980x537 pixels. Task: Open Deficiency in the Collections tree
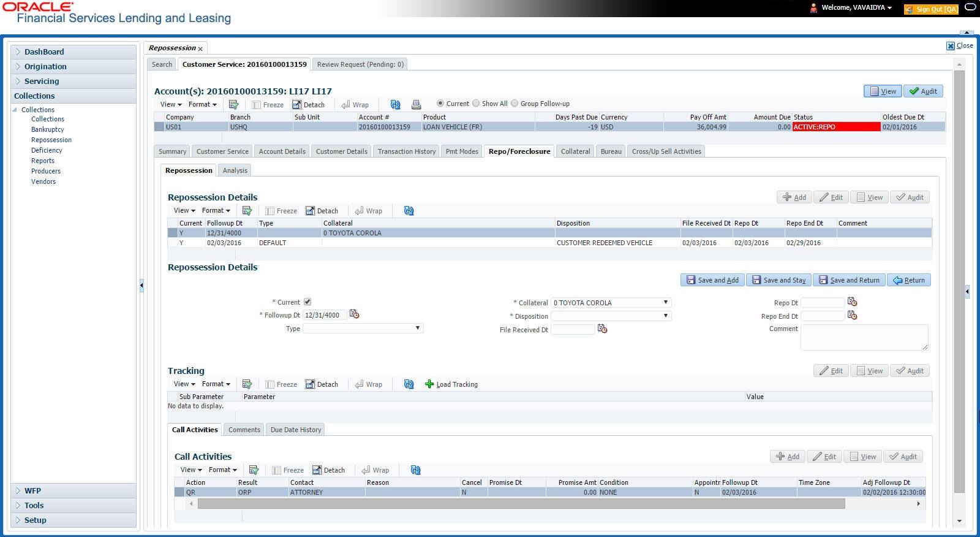47,150
